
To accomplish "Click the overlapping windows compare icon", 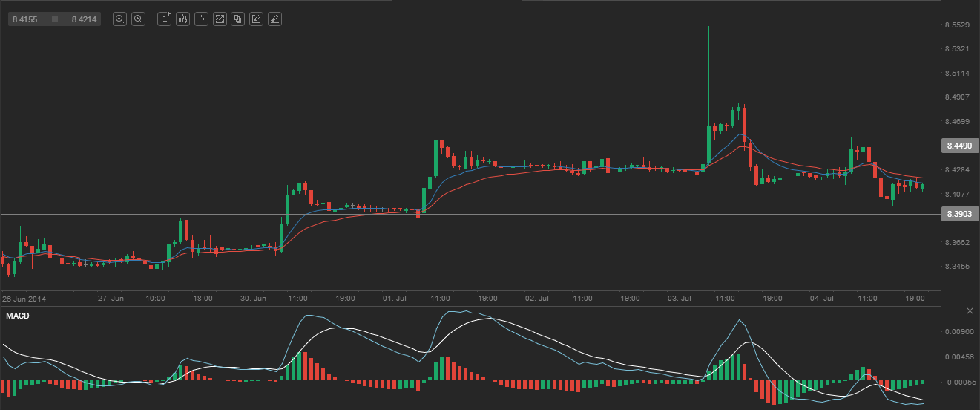I will click(x=237, y=19).
